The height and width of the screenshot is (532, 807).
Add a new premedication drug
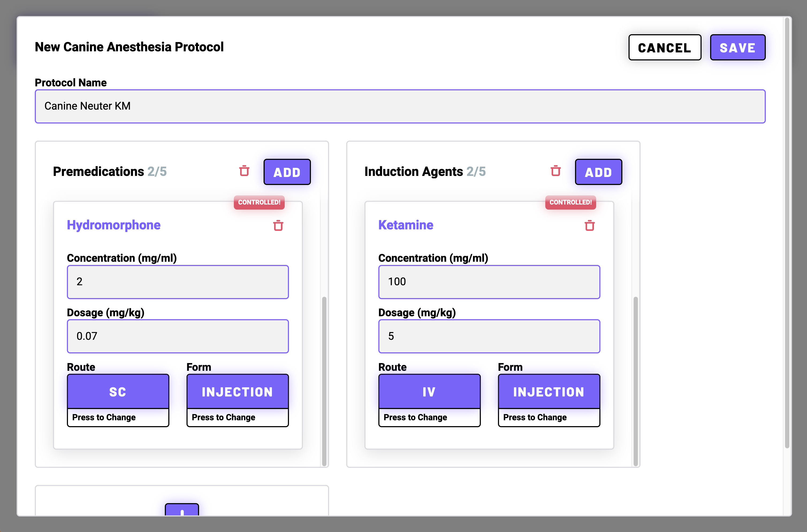(x=287, y=172)
